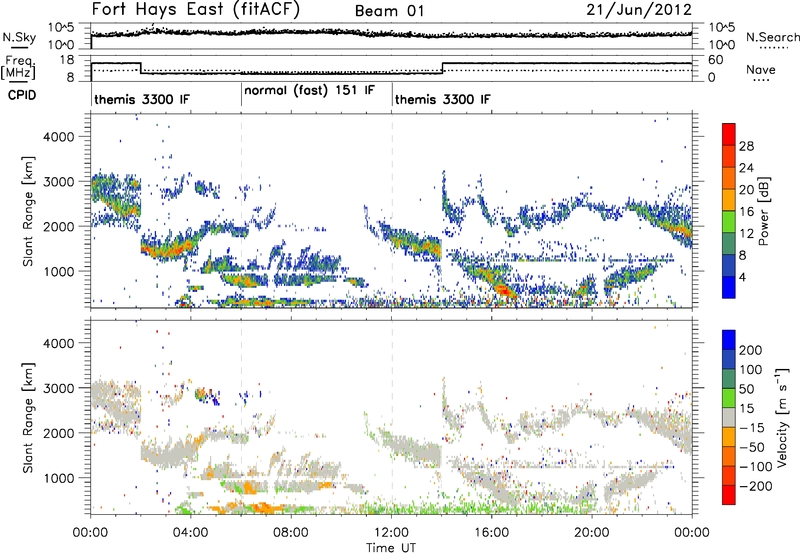Click "Slant Range [km]" label of power panel
800x554 pixels.
(x=28, y=211)
